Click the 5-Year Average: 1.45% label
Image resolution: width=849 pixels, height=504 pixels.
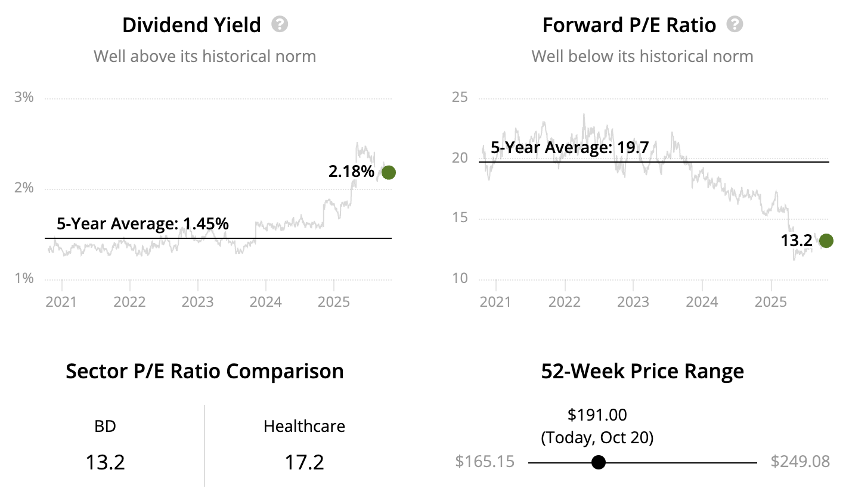point(142,224)
